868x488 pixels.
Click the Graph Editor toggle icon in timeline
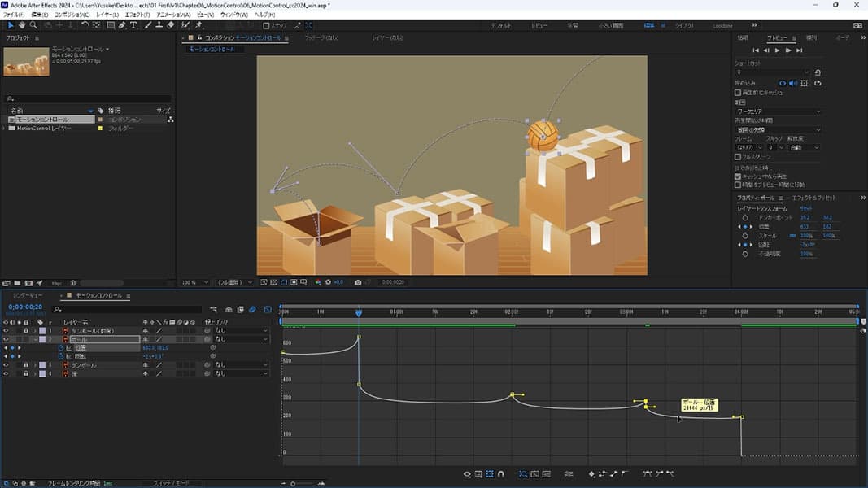268,309
